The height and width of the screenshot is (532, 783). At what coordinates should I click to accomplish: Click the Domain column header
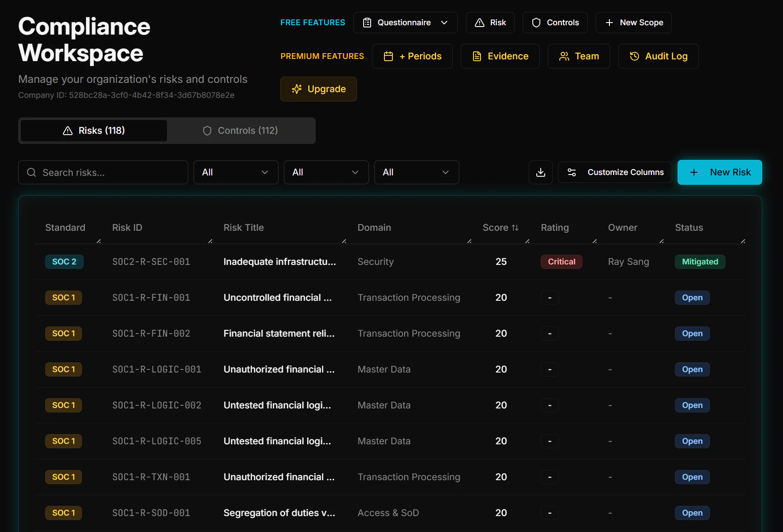[x=374, y=228]
